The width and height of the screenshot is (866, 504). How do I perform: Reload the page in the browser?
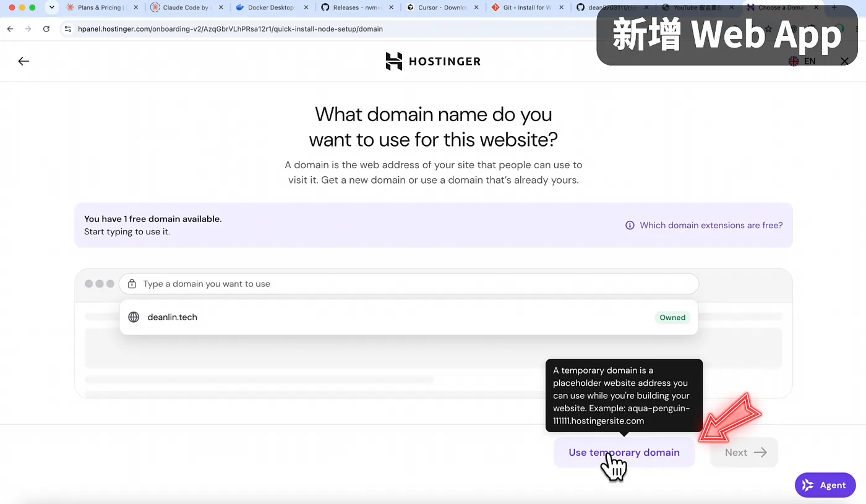click(46, 29)
